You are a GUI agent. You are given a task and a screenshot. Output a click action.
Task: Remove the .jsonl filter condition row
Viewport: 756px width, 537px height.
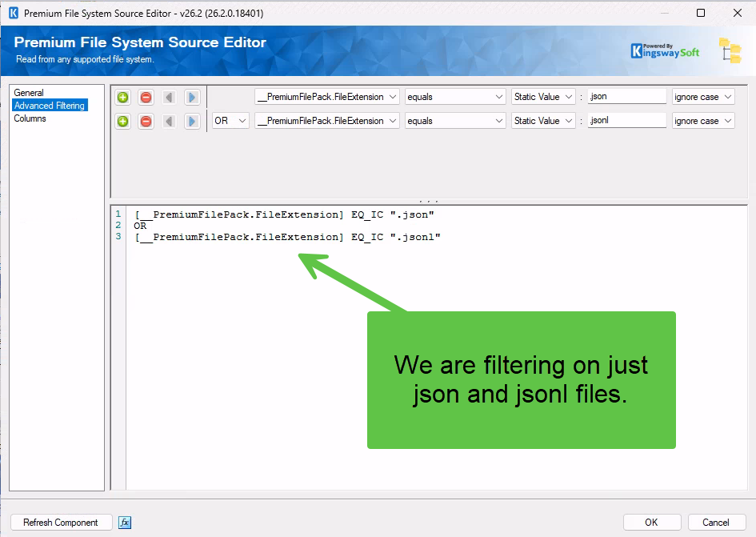[x=146, y=121]
